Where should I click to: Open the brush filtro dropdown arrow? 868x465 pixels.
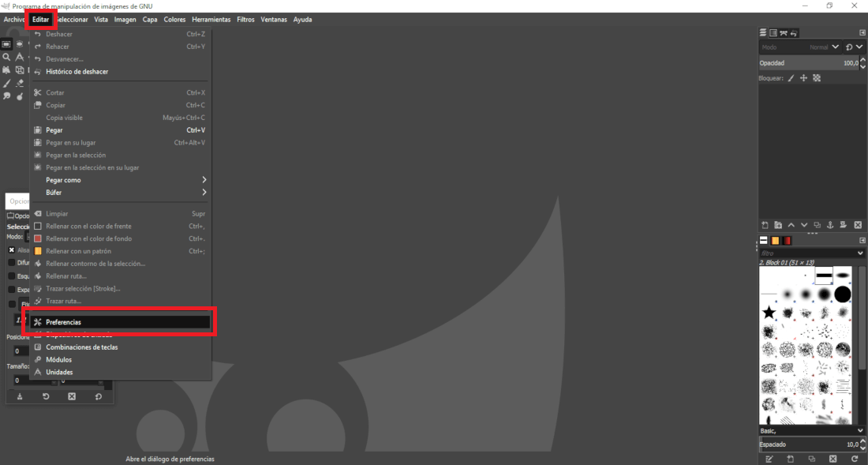tap(859, 253)
